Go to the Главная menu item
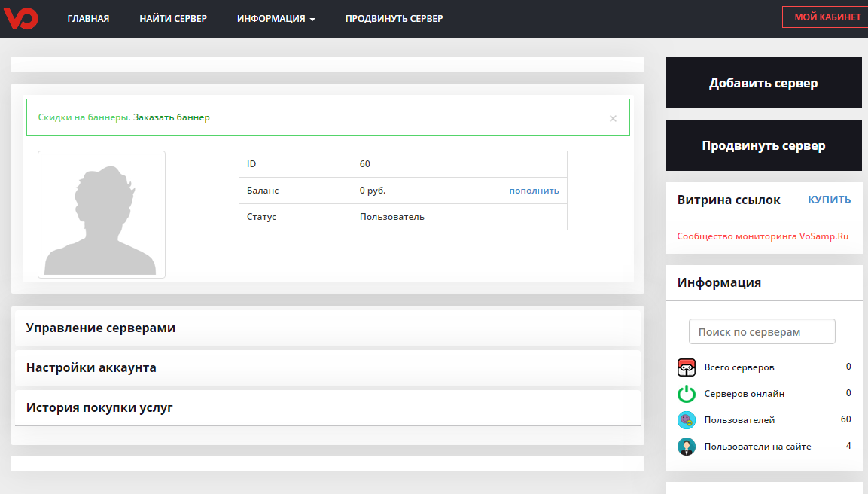 pyautogui.click(x=88, y=19)
